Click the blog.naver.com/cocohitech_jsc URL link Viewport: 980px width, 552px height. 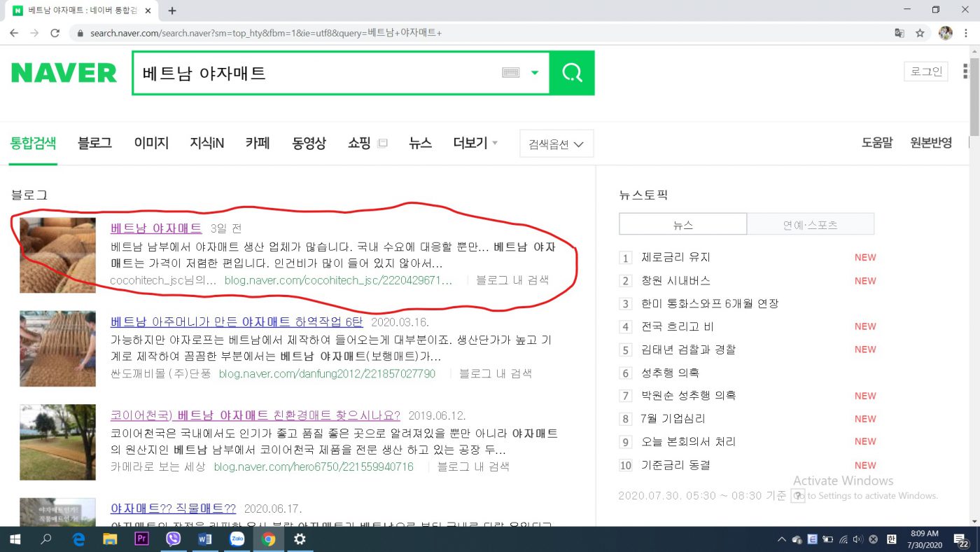[339, 280]
